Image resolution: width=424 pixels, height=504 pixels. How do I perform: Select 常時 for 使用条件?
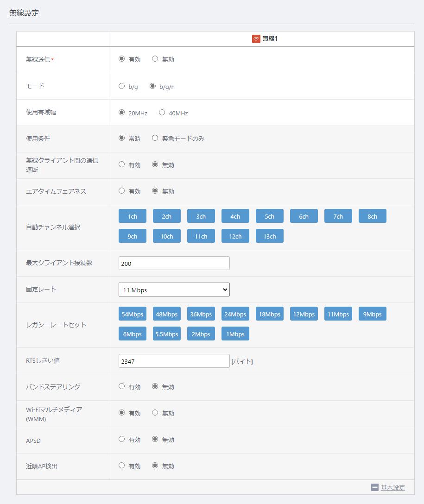(x=121, y=138)
